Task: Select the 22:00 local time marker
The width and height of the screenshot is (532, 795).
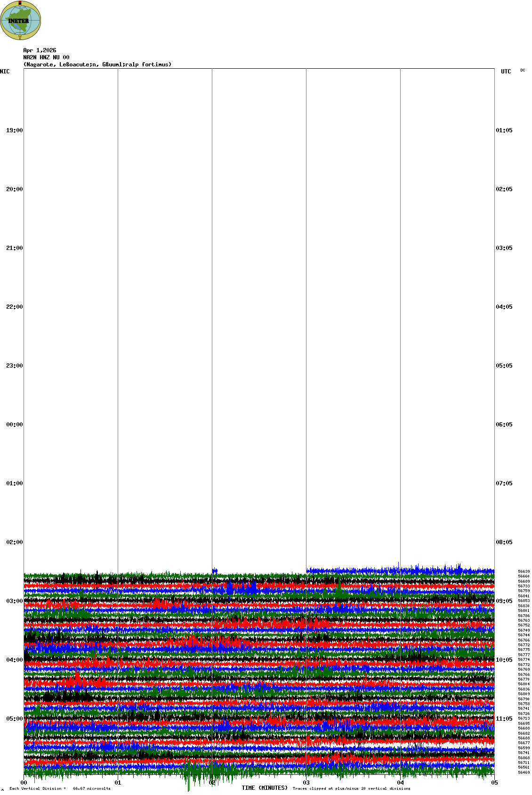Action: [x=14, y=307]
